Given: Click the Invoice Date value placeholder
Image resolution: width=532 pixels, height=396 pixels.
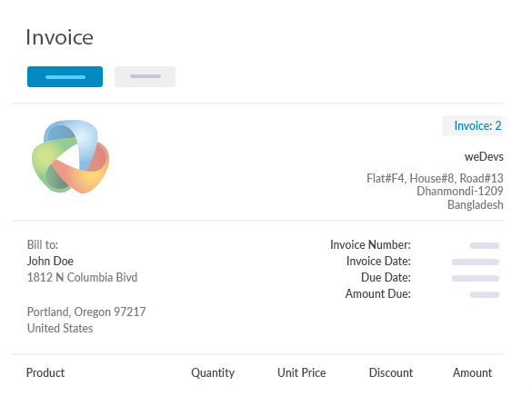Looking at the screenshot, I should [x=476, y=262].
